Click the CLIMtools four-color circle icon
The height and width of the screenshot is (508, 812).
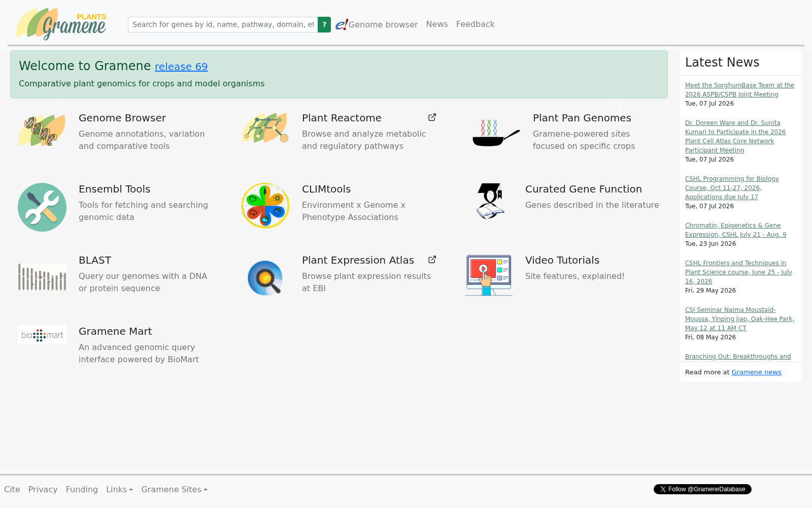pos(265,205)
